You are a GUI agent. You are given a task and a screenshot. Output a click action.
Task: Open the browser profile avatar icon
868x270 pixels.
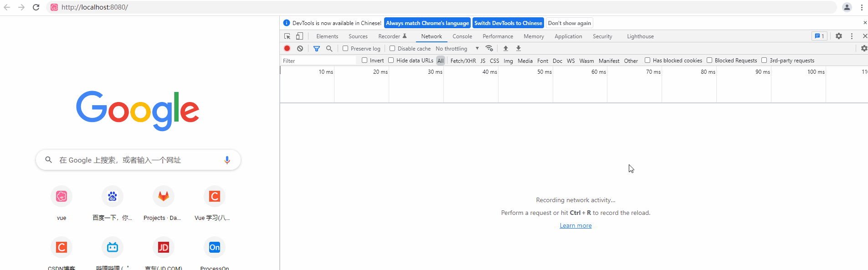[x=847, y=7]
